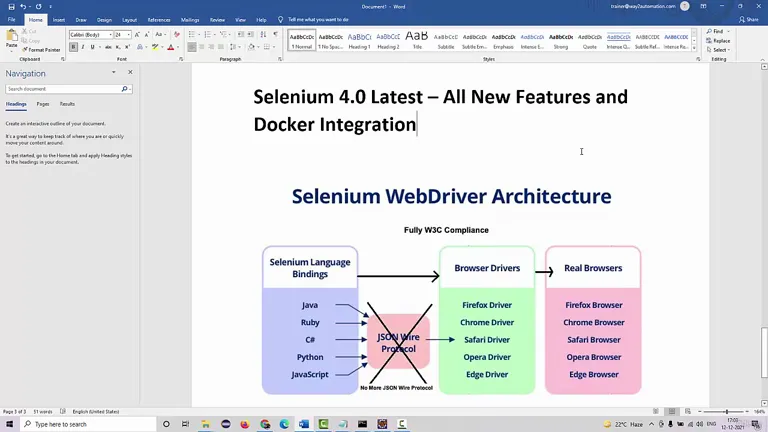Switch Navigation pane to Pages

[43, 104]
